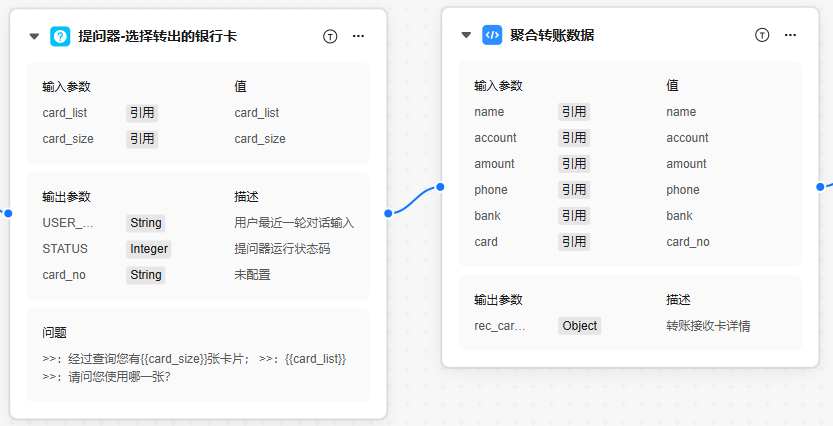Screen dimensions: 833x426
Task: Click the Integer type tag for STATUS
Action: [149, 249]
